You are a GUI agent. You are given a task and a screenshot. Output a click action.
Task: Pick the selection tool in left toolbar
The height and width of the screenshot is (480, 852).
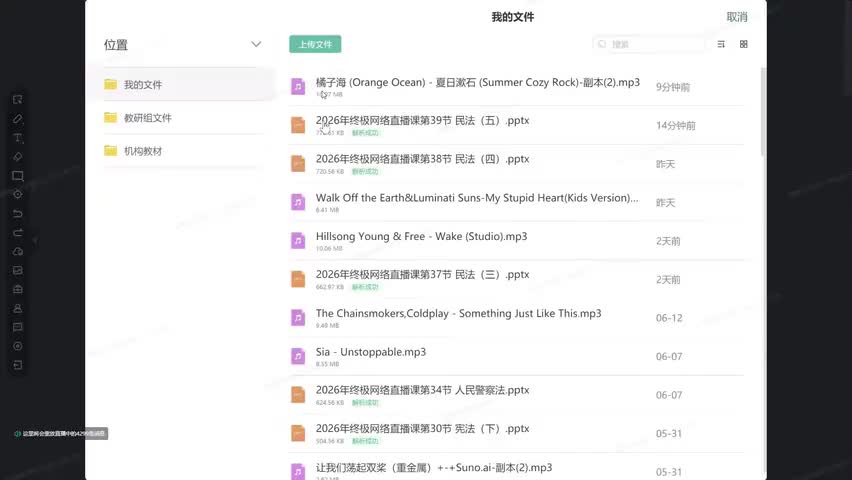(17, 99)
